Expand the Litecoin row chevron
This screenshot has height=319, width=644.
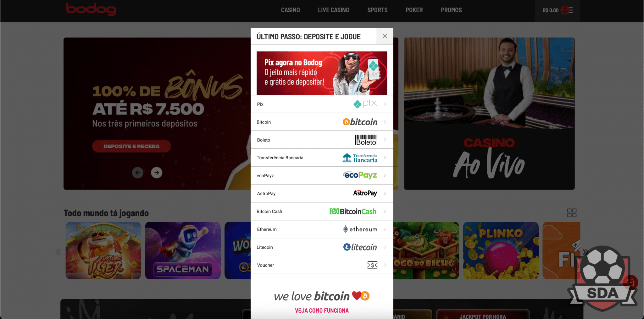[385, 247]
